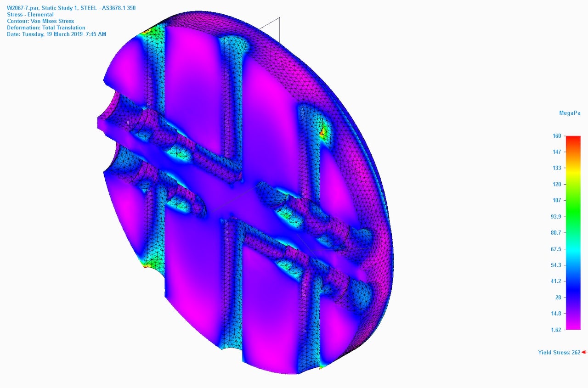
Task: Select the Stress - Elemental result title
Action: pos(30,14)
